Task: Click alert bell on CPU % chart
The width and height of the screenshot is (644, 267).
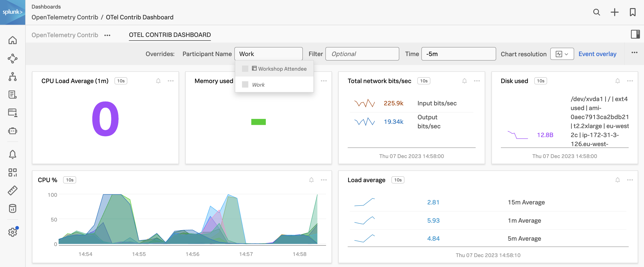Action: [311, 180]
